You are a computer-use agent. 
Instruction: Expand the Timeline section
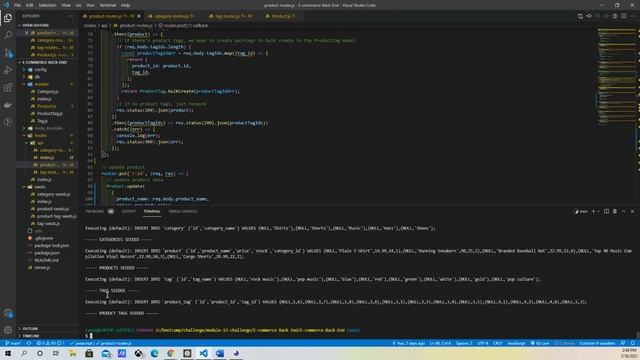pos(31,336)
